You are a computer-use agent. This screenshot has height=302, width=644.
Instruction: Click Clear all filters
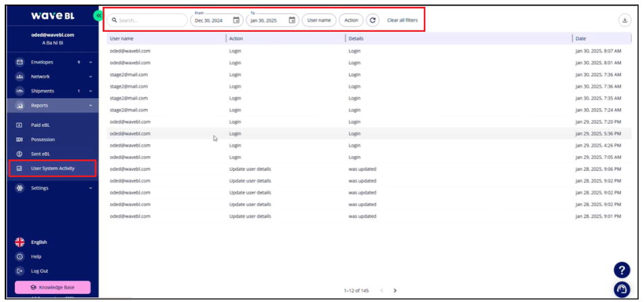pos(402,20)
